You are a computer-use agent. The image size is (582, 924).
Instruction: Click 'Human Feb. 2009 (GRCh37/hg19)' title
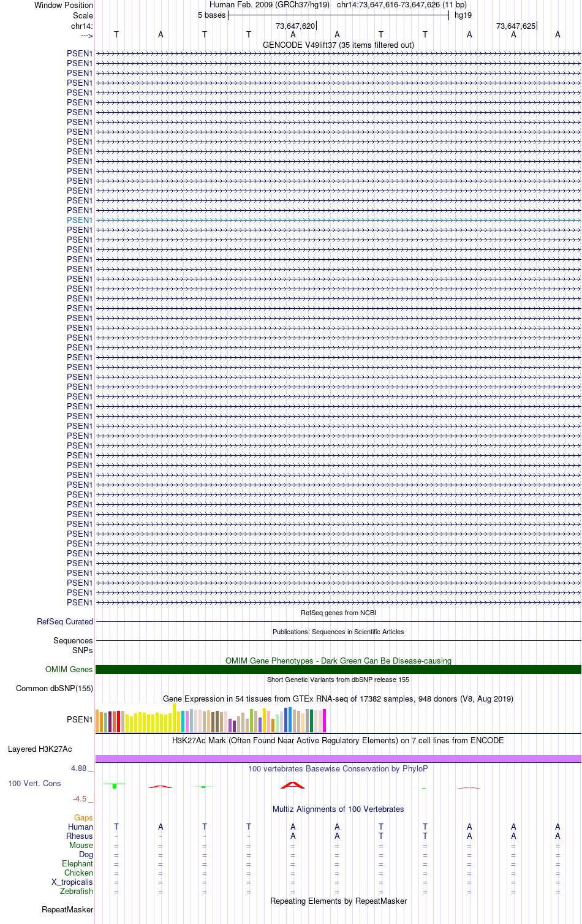click(270, 5)
